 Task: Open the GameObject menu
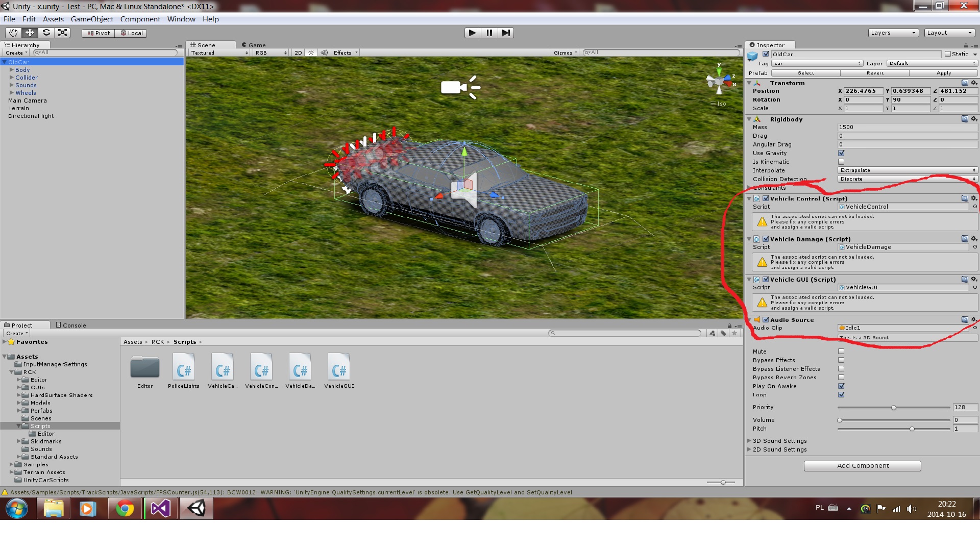click(x=92, y=19)
